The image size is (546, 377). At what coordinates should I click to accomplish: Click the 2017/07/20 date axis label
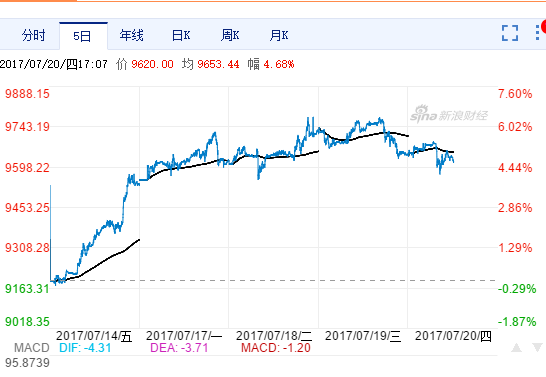coord(453,336)
